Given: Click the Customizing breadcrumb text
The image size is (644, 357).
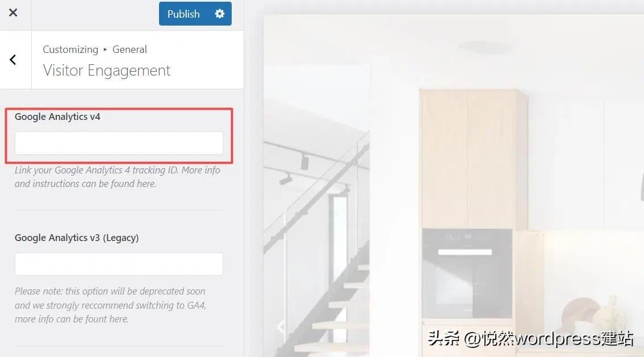Looking at the screenshot, I should tap(70, 49).
